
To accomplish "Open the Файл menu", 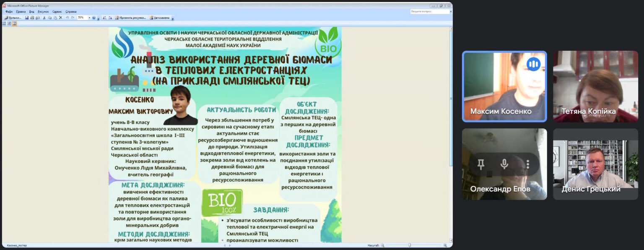I will [x=9, y=12].
